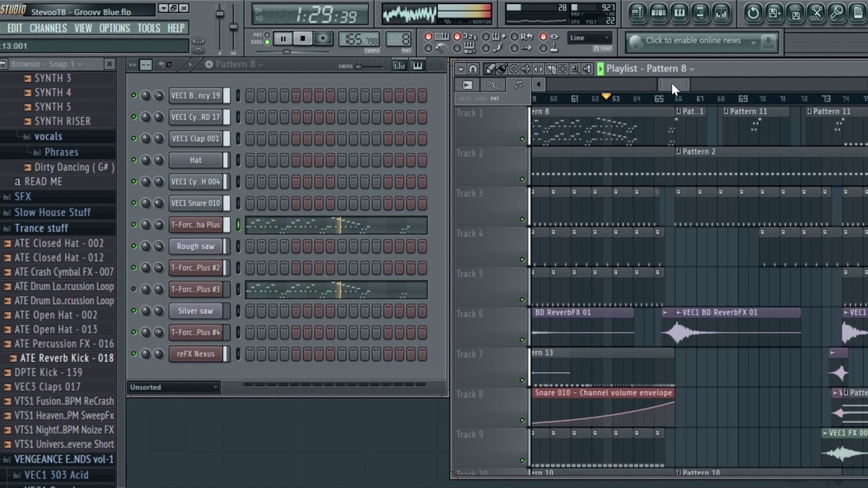
Task: Select the VEC1 Snare 010 channel button
Action: tap(196, 203)
